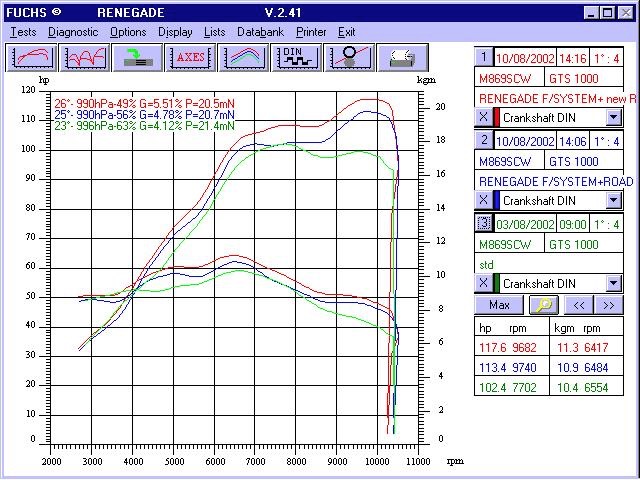Select run number 3 button
This screenshot has height=480, width=640.
coord(484,223)
